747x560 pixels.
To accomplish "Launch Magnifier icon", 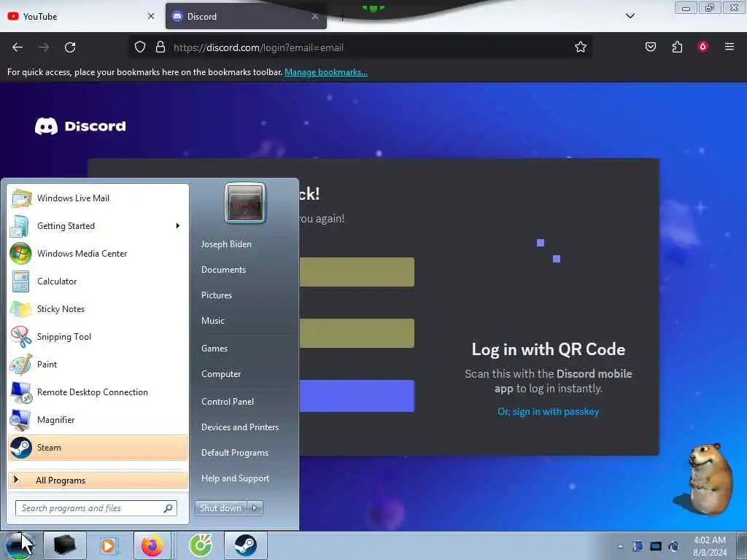I will 20,419.
